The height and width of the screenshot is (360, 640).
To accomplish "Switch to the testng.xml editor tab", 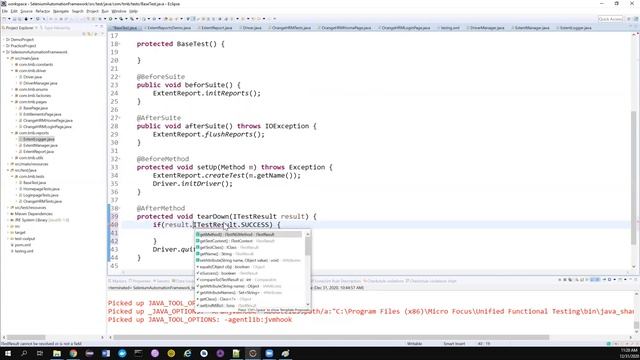I will pos(450,28).
